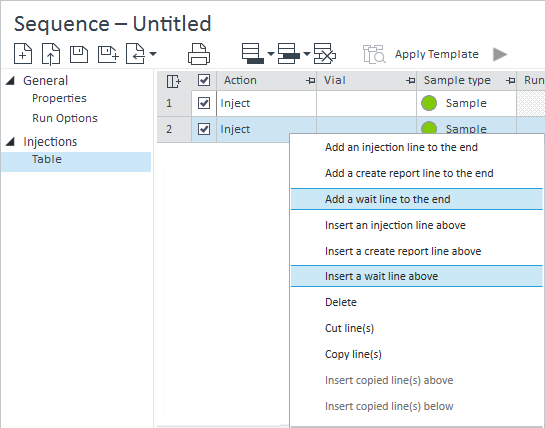The width and height of the screenshot is (545, 428).
Task: Click the Save As icon
Action: [108, 54]
